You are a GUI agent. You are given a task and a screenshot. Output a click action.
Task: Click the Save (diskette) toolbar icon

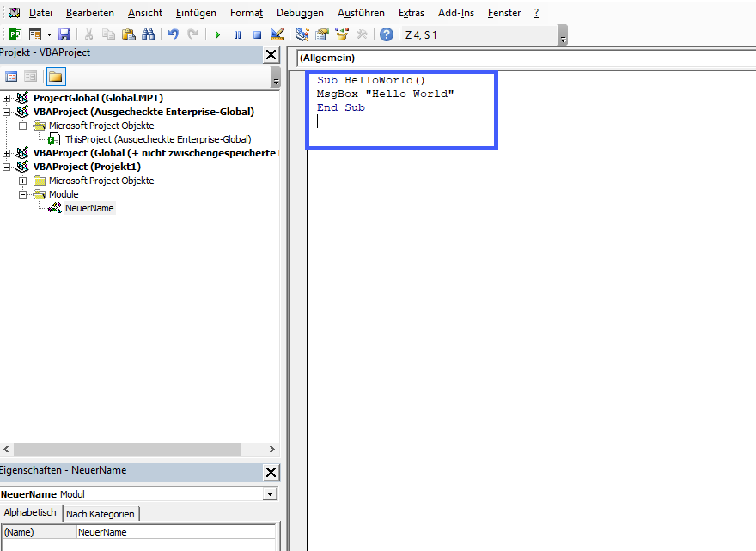click(64, 34)
